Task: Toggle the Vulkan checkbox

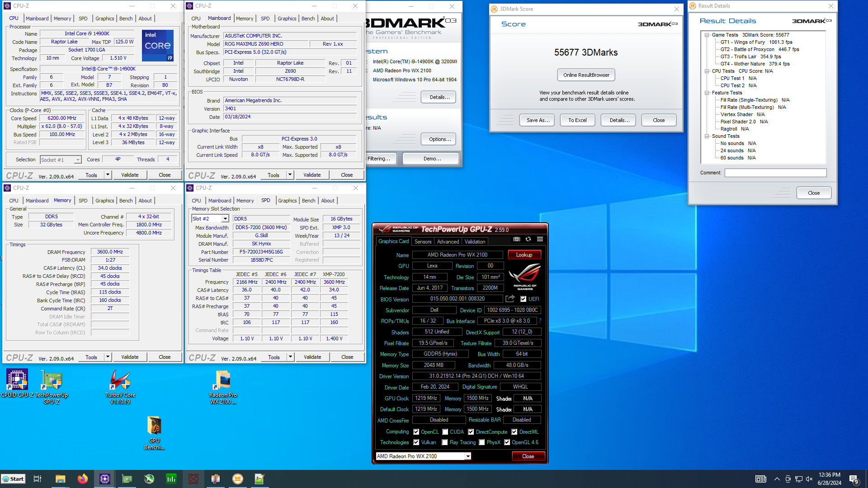Action: [x=416, y=442]
